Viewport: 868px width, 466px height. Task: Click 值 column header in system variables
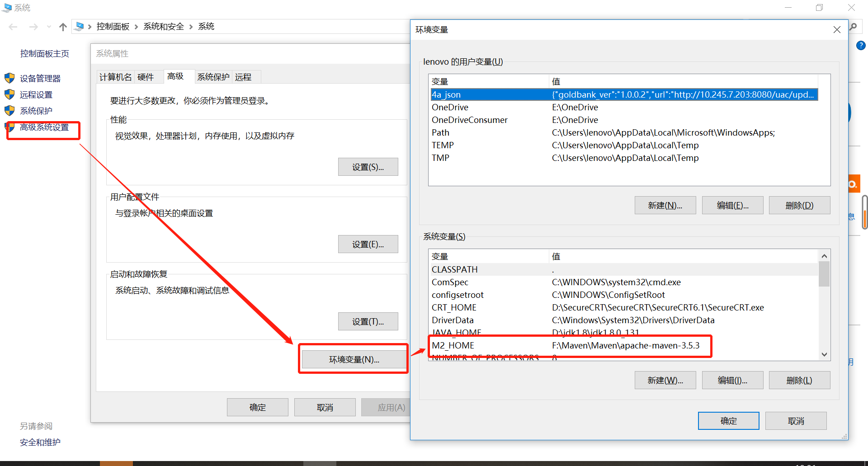click(x=684, y=256)
